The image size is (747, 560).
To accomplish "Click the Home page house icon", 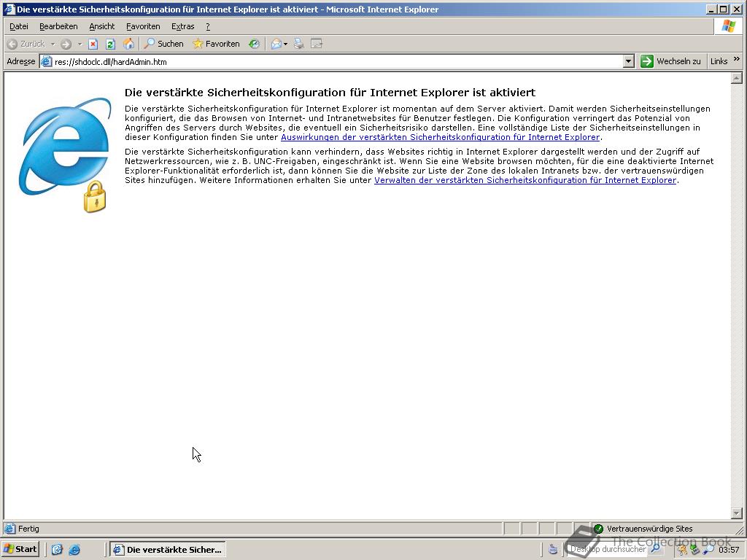I will click(x=128, y=44).
